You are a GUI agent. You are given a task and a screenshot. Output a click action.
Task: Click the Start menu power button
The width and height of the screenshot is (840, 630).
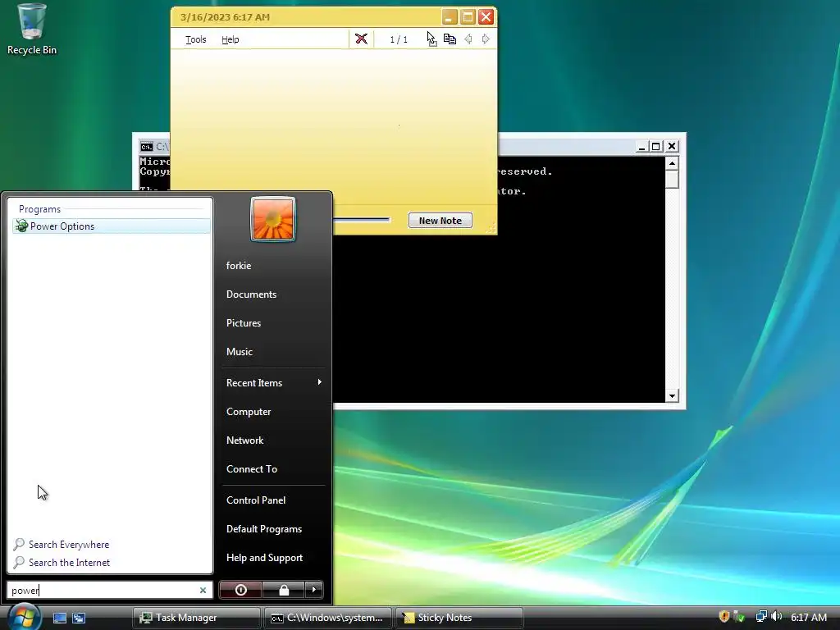[x=240, y=590]
